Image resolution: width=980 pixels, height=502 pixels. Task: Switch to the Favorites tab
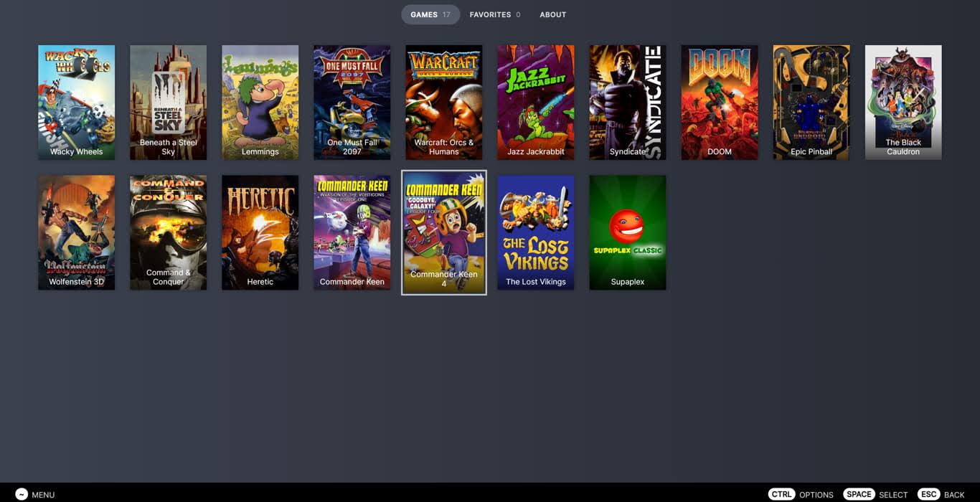494,14
